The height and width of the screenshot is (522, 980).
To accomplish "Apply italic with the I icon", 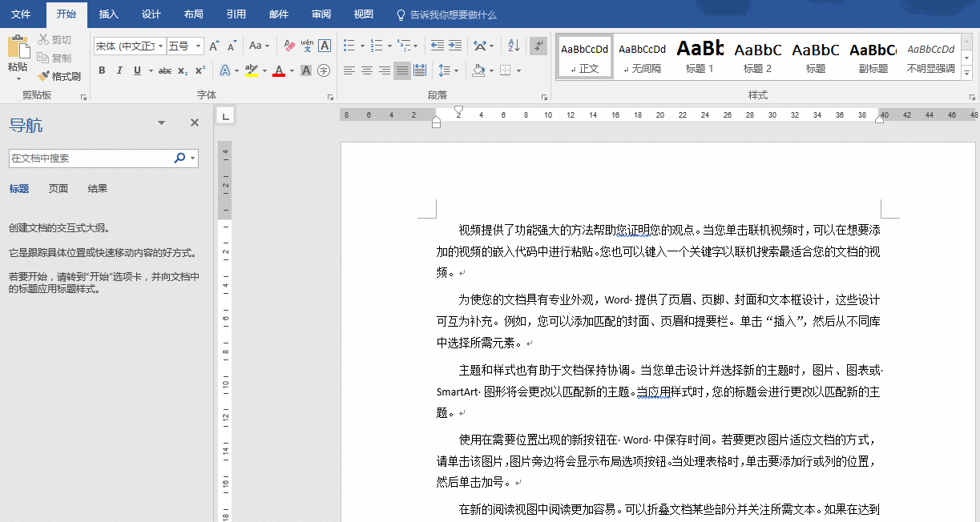I will [119, 70].
